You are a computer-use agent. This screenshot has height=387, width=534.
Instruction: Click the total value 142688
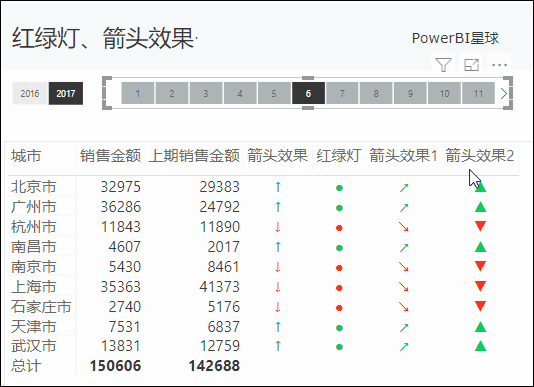(214, 366)
